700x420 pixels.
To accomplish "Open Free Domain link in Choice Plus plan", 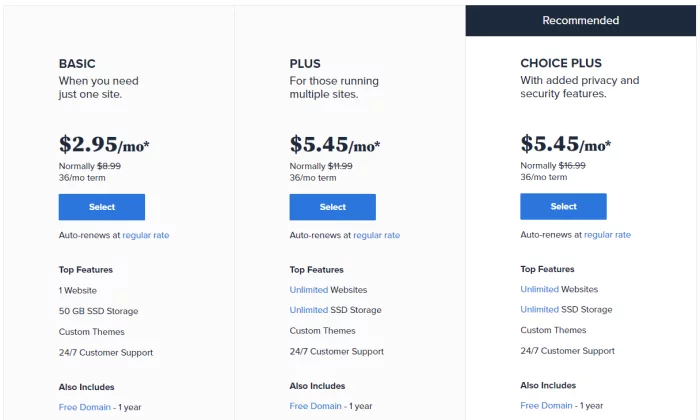I will coord(547,406).
